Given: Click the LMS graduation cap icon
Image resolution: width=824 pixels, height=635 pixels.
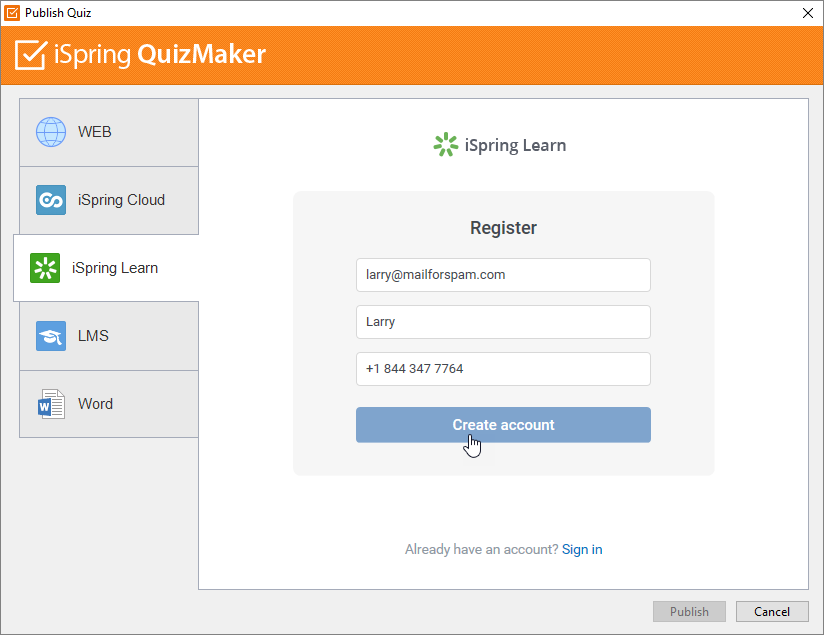Looking at the screenshot, I should pyautogui.click(x=50, y=335).
